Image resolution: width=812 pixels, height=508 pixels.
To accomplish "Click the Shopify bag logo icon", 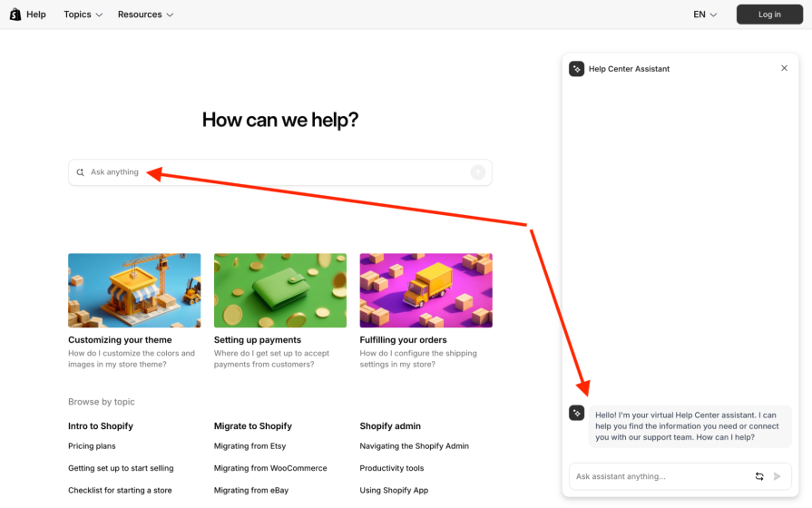I will 15,15.
